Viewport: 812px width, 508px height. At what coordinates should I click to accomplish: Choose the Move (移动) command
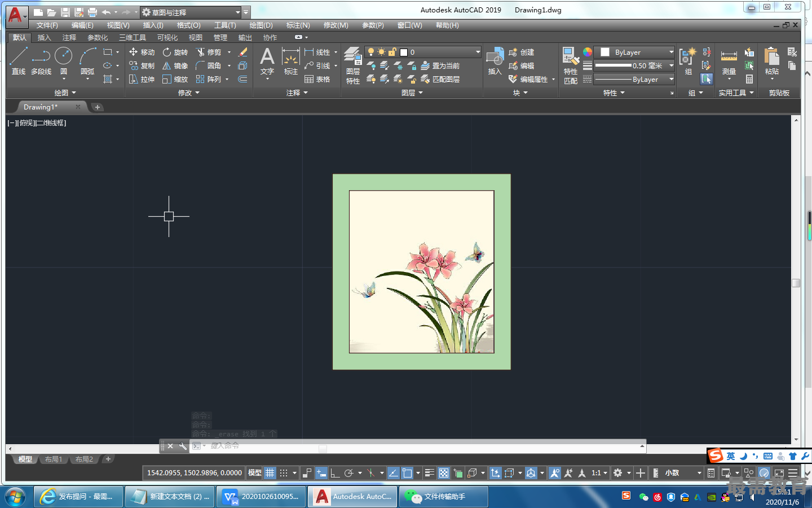142,52
